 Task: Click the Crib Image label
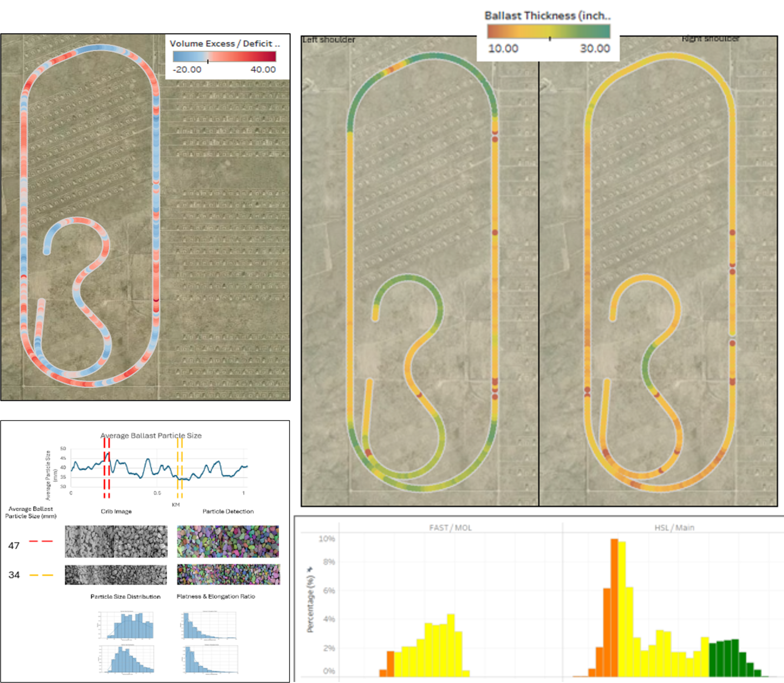coord(116,511)
